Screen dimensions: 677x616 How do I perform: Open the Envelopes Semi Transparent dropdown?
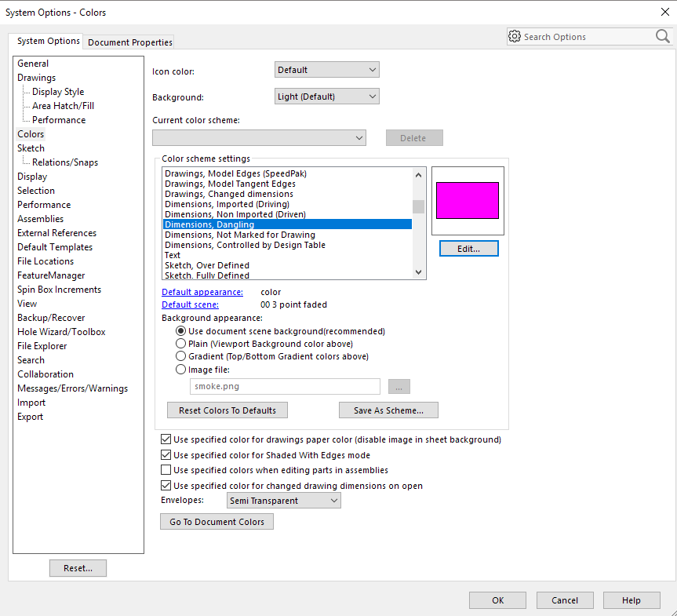(x=283, y=501)
